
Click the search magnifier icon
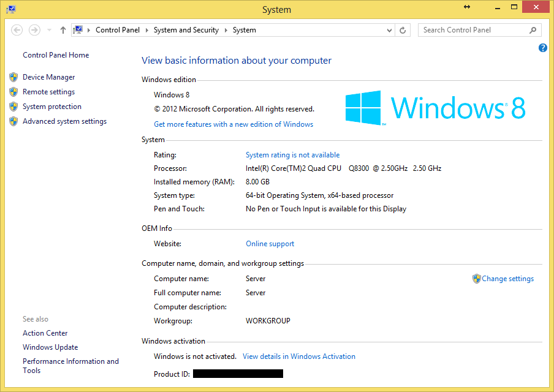pyautogui.click(x=533, y=31)
